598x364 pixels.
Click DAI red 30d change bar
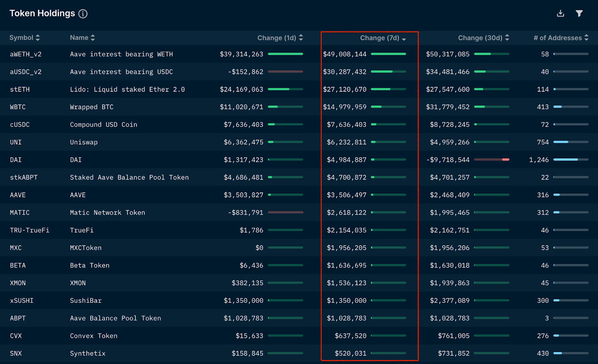coord(492,160)
